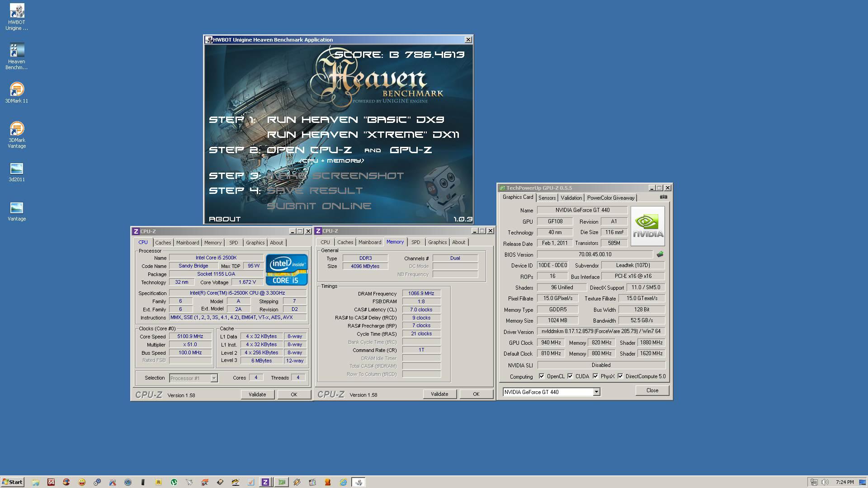The width and height of the screenshot is (868, 488).
Task: Click OK in the left CPU-Z window
Action: pos(294,394)
